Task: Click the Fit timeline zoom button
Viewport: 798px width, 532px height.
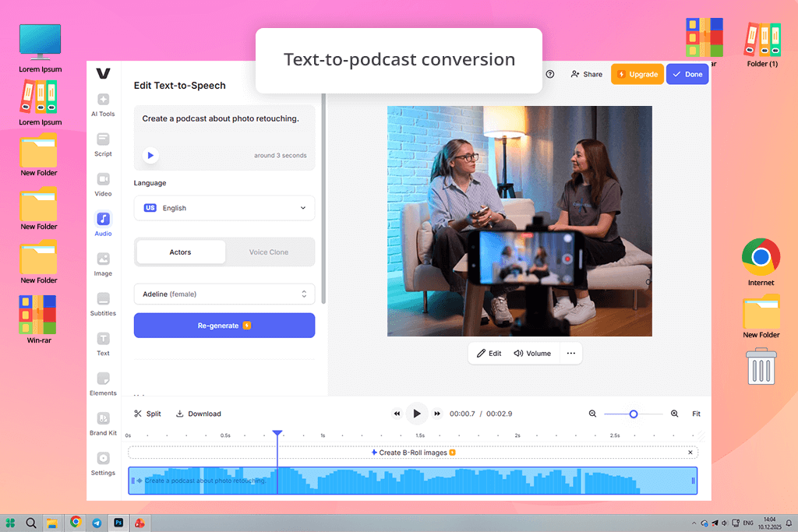Action: tap(696, 414)
